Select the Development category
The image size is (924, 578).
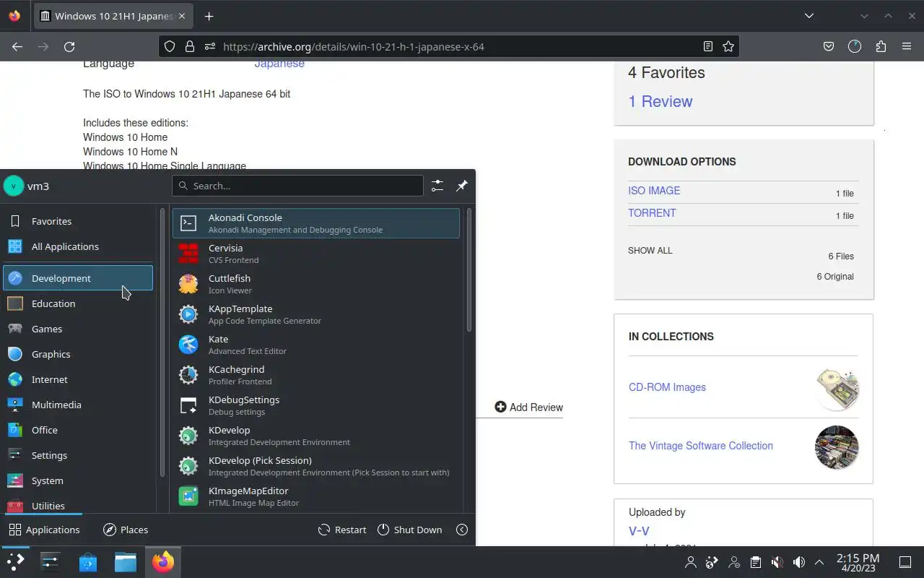[78, 278]
